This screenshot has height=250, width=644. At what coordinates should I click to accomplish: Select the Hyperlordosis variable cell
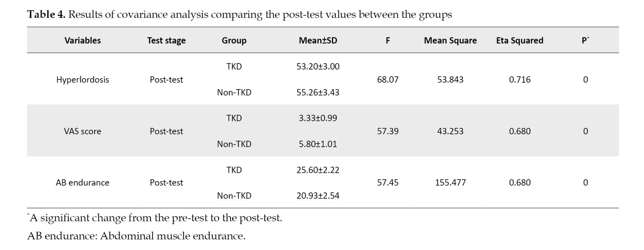[x=82, y=79]
